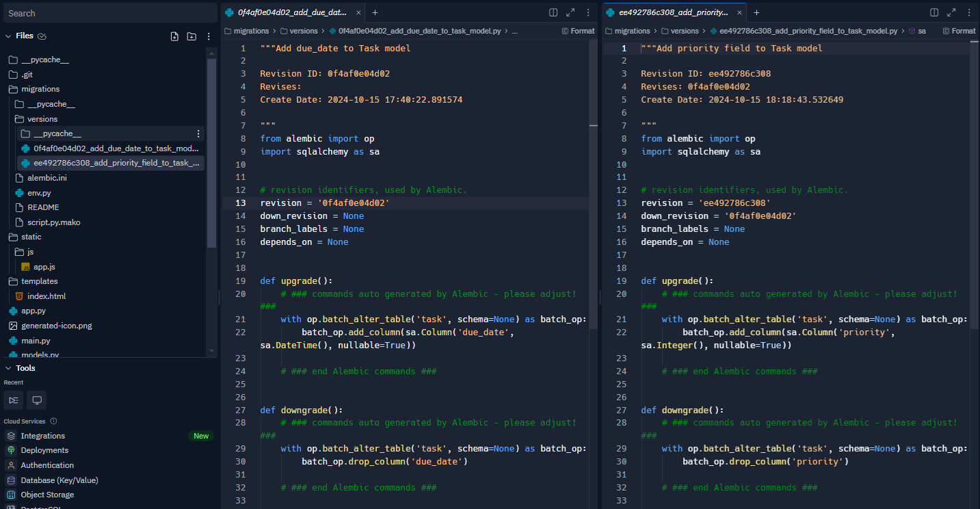Image resolution: width=980 pixels, height=509 pixels.
Task: Click the new folder icon in Files header
Action: click(x=191, y=36)
